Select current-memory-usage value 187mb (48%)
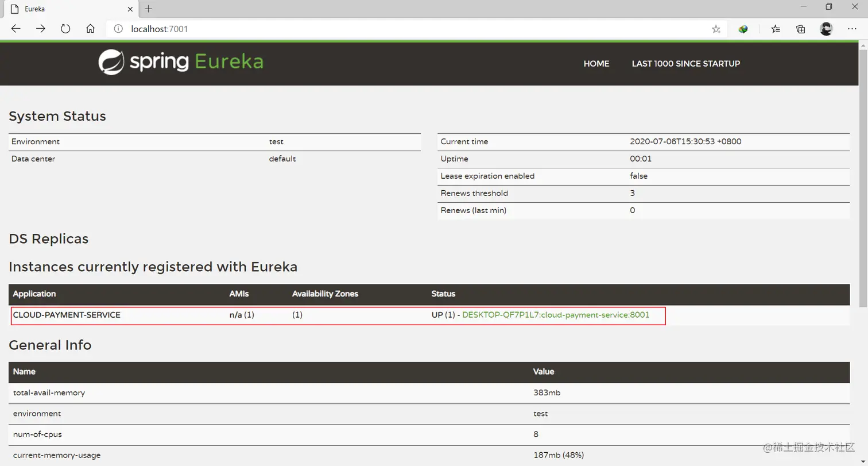This screenshot has width=868, height=466. 559,455
